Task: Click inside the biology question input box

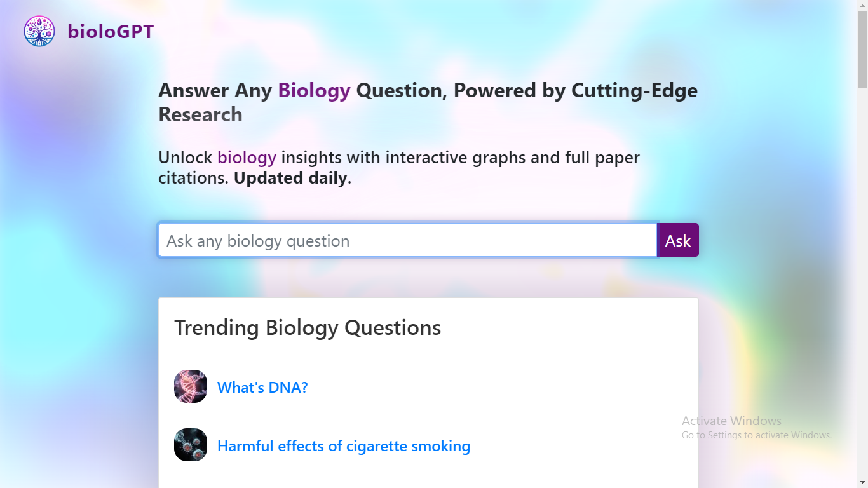Action: pyautogui.click(x=407, y=240)
